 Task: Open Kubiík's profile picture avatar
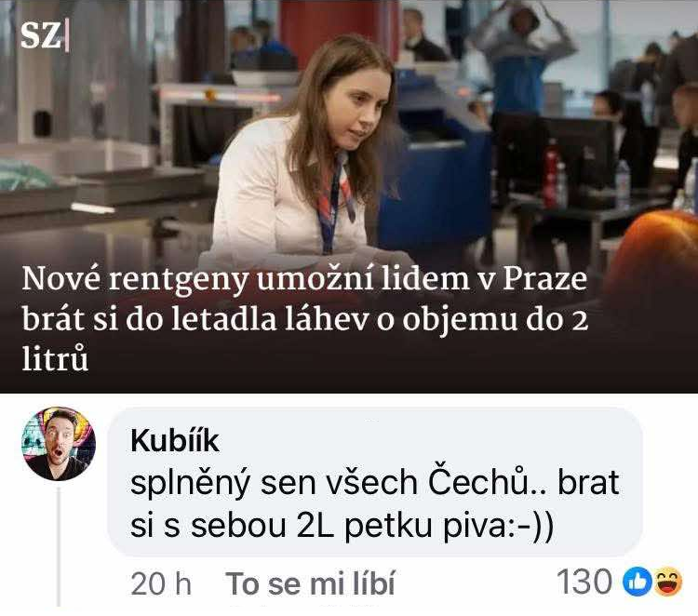coord(59,443)
